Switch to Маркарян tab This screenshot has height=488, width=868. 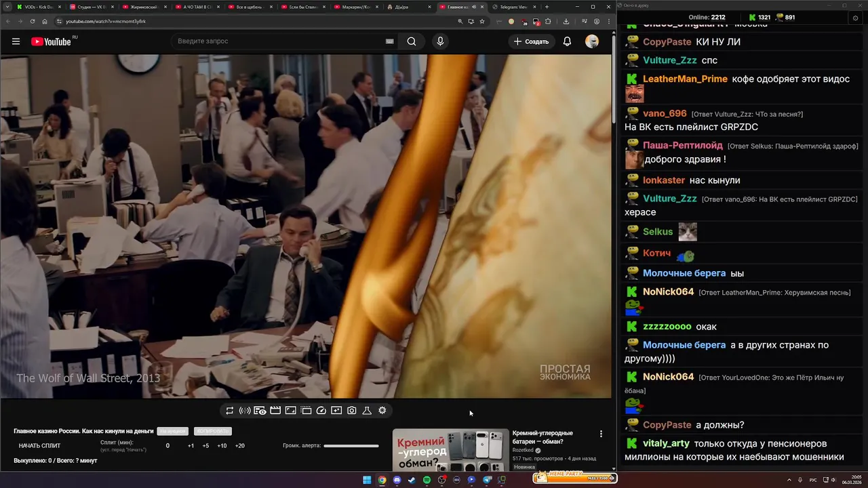[x=355, y=7]
